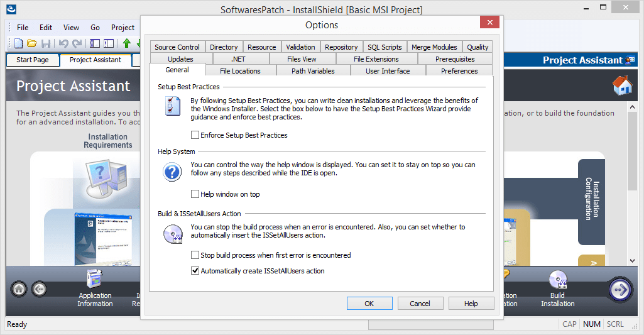Image resolution: width=644 pixels, height=335 pixels.
Task: Go to the Merge Modules tab
Action: pos(434,47)
